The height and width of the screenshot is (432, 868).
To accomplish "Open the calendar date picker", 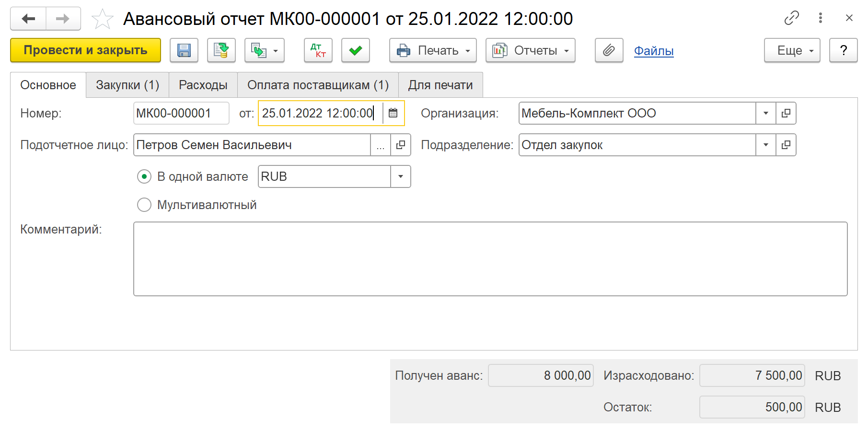I will (393, 113).
